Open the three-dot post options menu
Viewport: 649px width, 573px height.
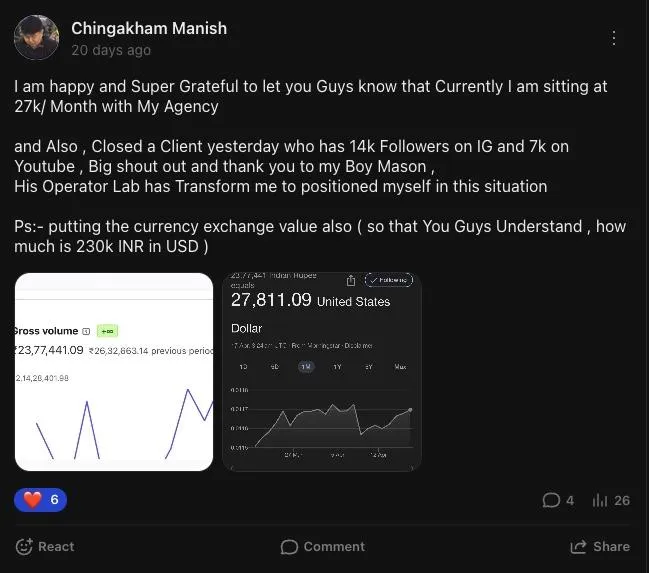click(x=614, y=38)
